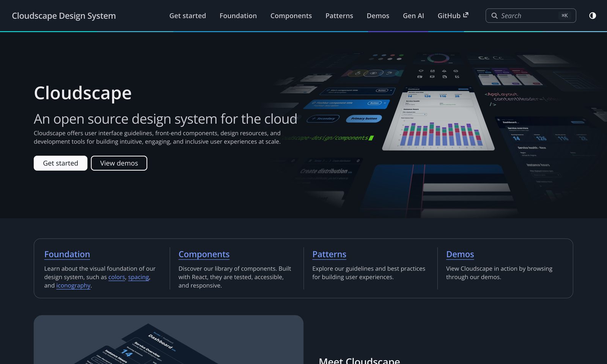
Task: Open GitHub link in navigation
Action: point(453,16)
